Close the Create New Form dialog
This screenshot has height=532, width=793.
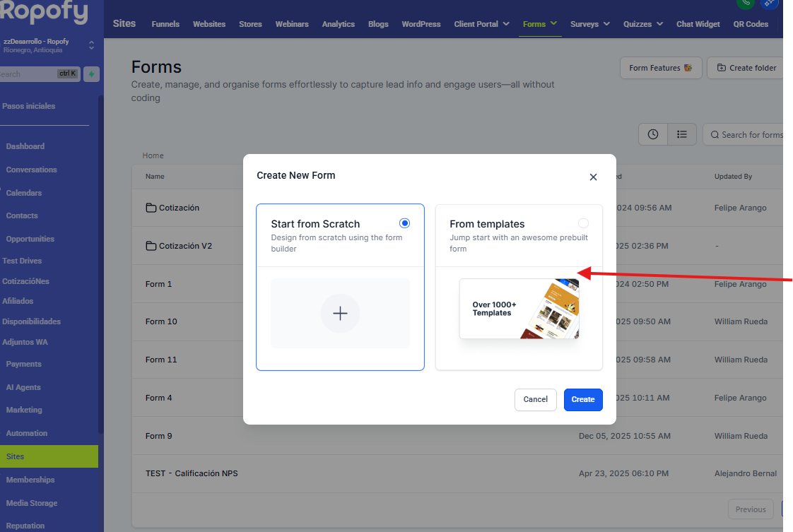[593, 177]
